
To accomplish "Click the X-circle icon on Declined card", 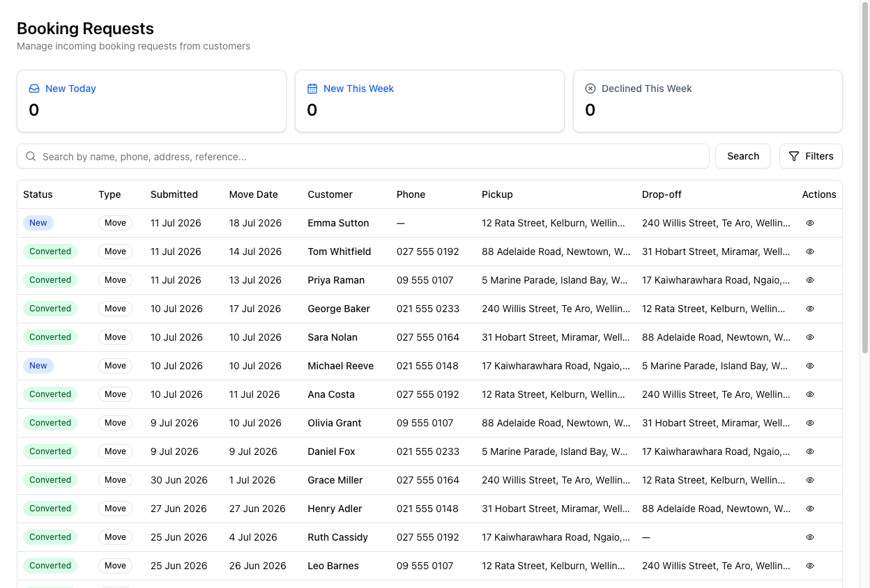I will [590, 88].
